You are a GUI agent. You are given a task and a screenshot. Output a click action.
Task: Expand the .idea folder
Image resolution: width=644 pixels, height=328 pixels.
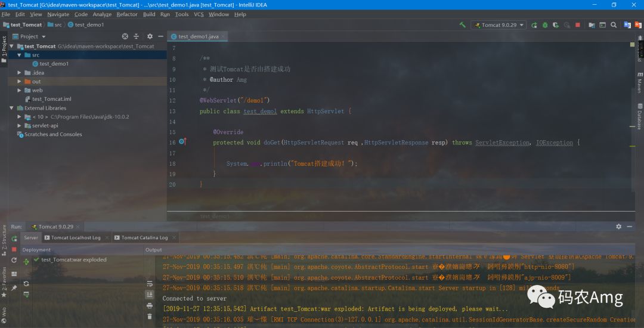[x=19, y=73]
